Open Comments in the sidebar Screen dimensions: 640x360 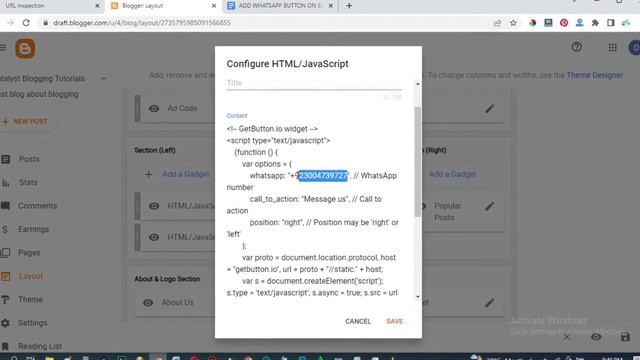point(38,206)
